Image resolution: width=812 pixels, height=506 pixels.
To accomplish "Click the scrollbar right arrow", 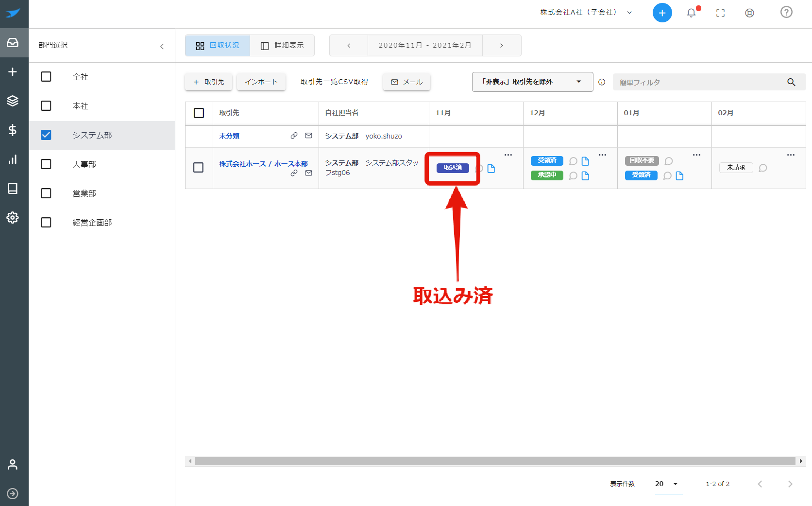I will click(x=801, y=461).
